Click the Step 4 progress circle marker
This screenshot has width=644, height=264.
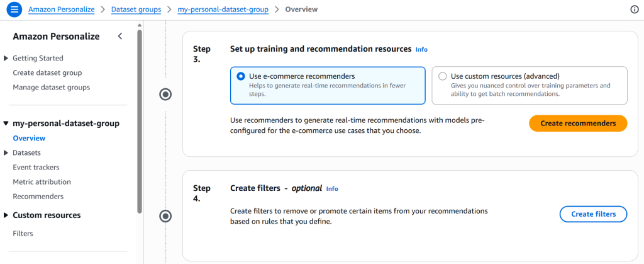coord(165,216)
